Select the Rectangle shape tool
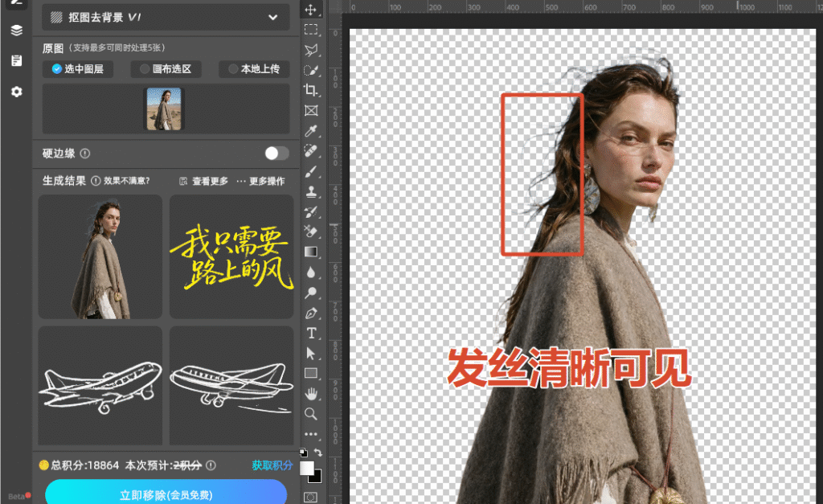Screen dimensions: 823x504 (311, 373)
